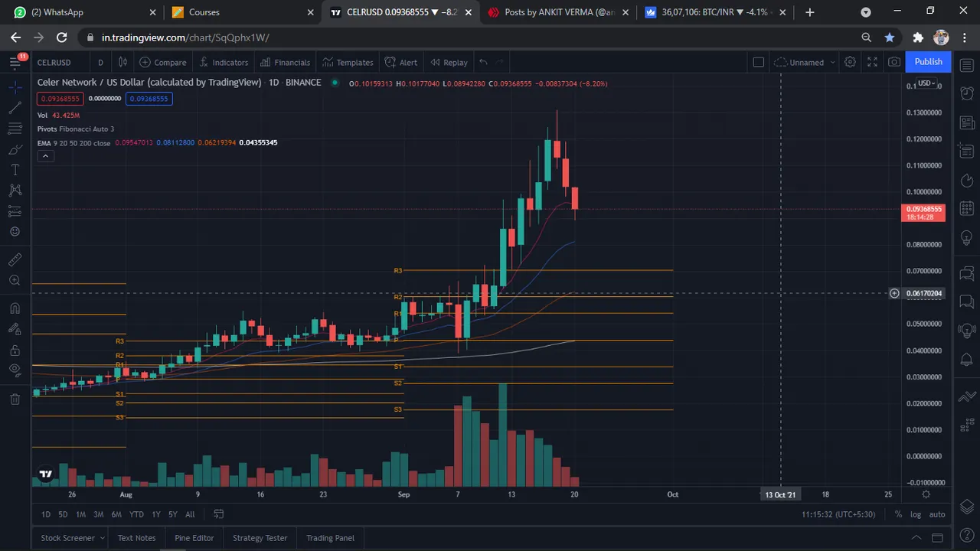Open time zone setting 11:15:32 (UTC+5:30)
Image resolution: width=980 pixels, height=551 pixels.
838,514
